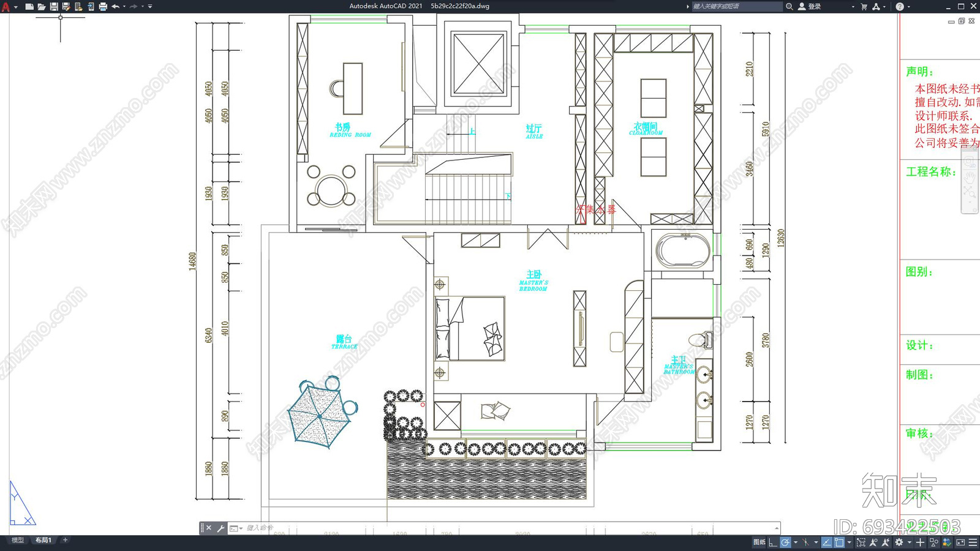980x551 pixels.
Task: Open Polar tracking angle dropdown
Action: (x=796, y=542)
